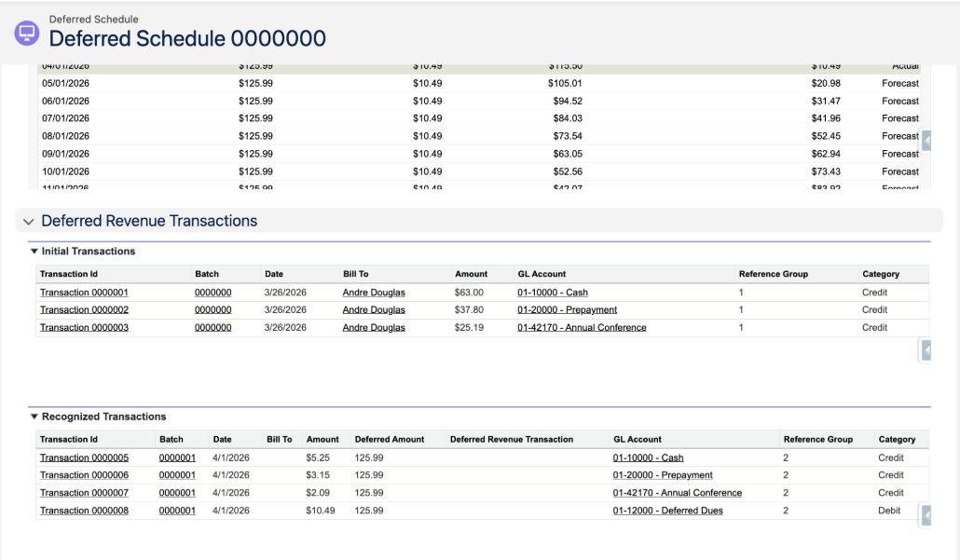Screen dimensions: 960x560
Task: Click GL Account header in Initial Transactions
Action: [542, 274]
